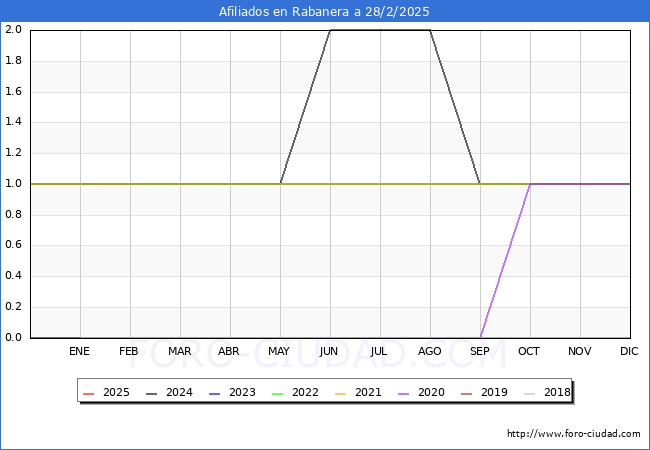Click the JUL month axis label
Image resolution: width=650 pixels, height=450 pixels.
379,351
